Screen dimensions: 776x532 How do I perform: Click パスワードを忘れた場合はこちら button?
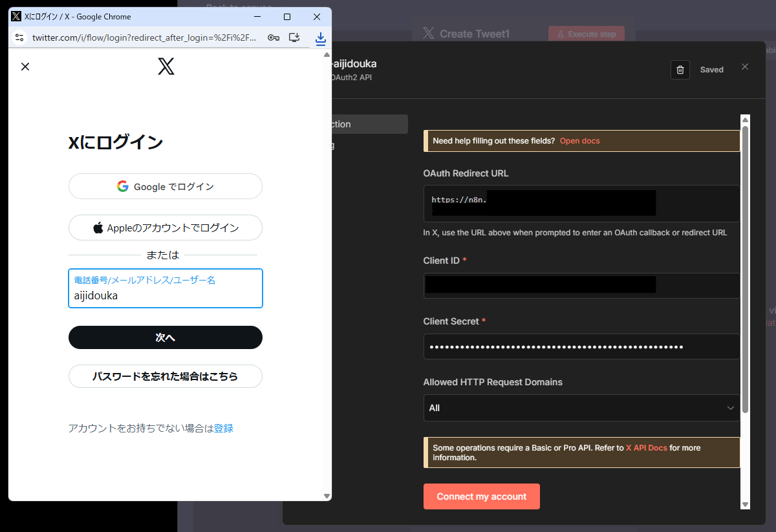click(166, 376)
